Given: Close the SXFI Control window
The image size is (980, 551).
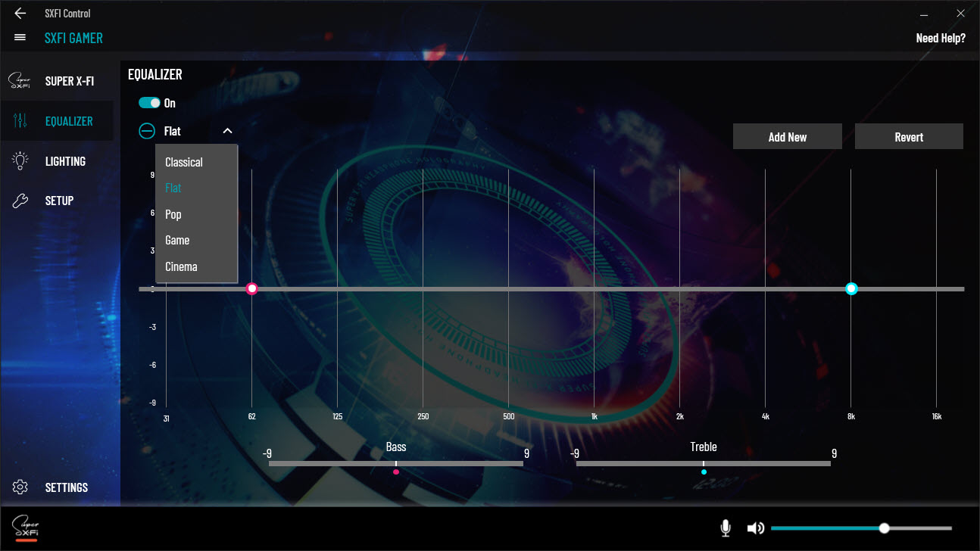Looking at the screenshot, I should click(x=960, y=14).
